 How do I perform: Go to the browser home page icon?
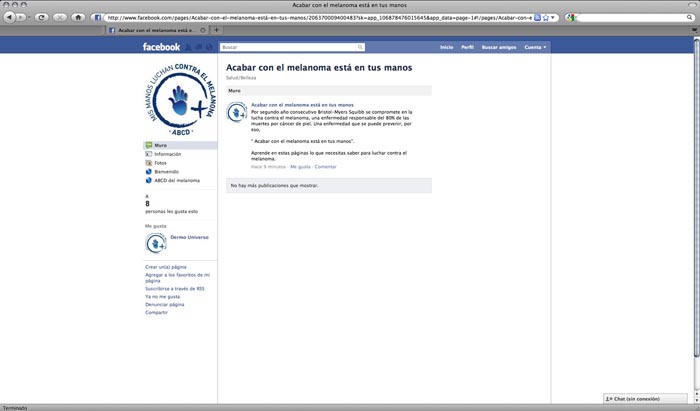point(78,17)
